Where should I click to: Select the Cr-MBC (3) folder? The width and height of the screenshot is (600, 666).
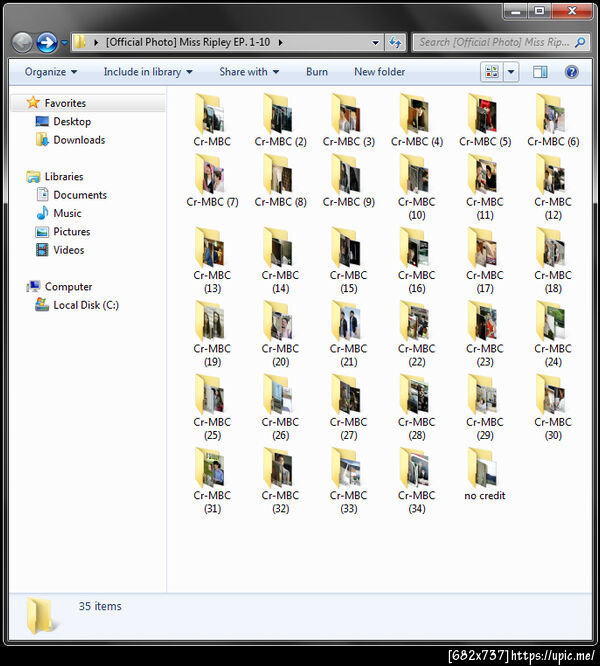(349, 121)
